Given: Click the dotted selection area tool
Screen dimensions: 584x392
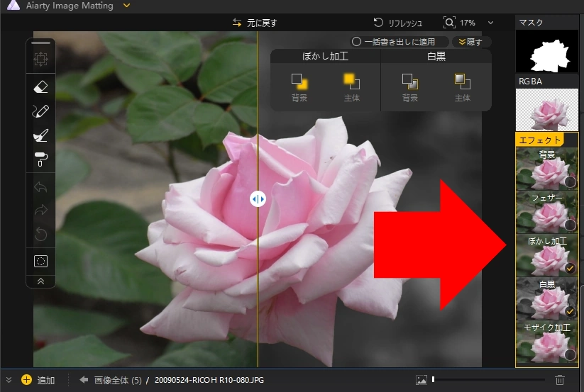Looking at the screenshot, I should coord(40,261).
